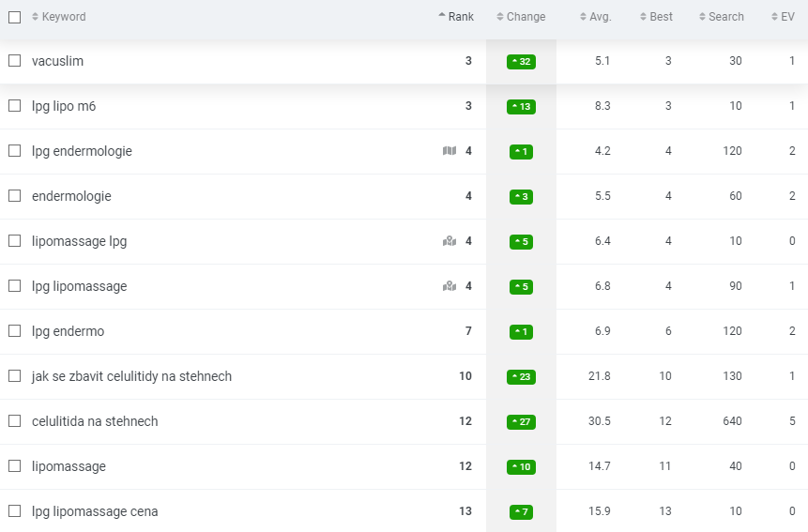Sort by Search volume column
Image resolution: width=808 pixels, height=532 pixels.
722,17
